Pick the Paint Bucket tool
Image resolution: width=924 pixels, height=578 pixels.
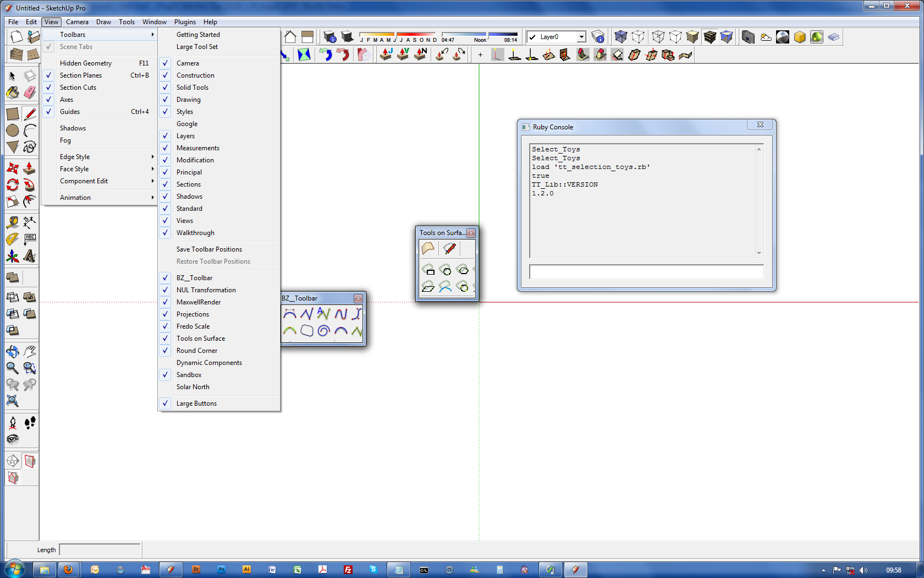coord(13,92)
